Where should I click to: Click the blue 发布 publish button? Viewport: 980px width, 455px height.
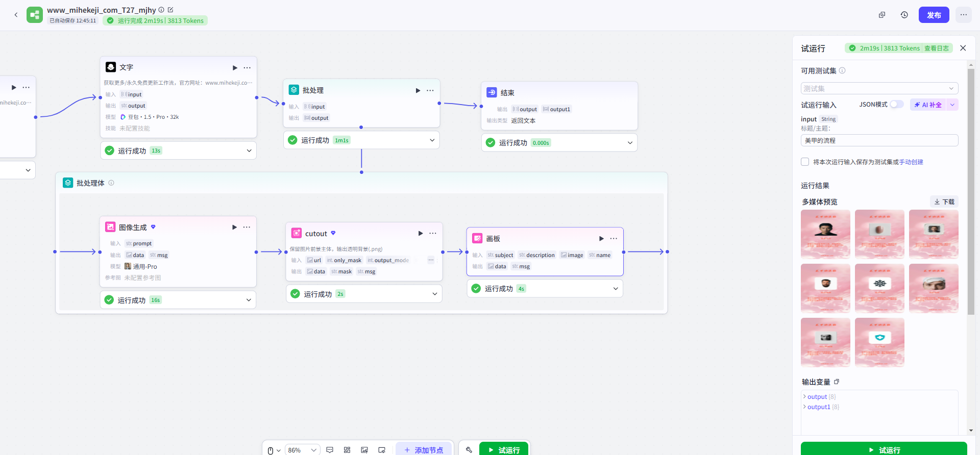pyautogui.click(x=934, y=15)
